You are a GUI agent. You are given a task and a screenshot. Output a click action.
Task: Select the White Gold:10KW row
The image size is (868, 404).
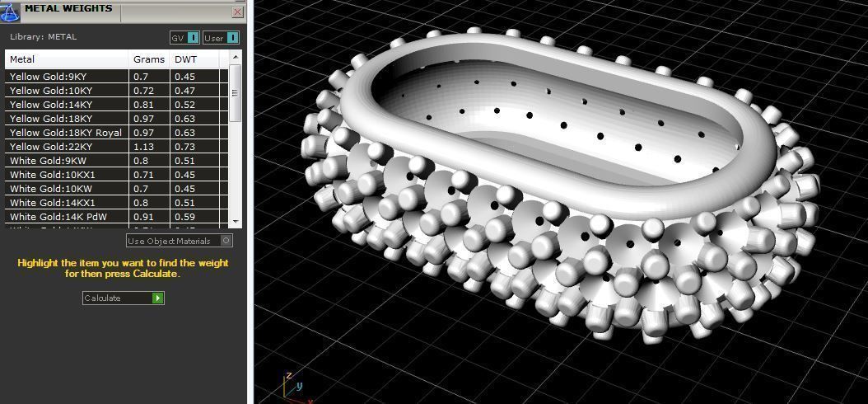[117, 189]
